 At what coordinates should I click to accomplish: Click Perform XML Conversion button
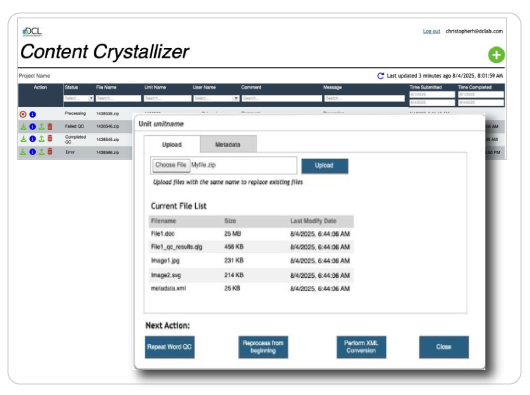click(x=361, y=347)
